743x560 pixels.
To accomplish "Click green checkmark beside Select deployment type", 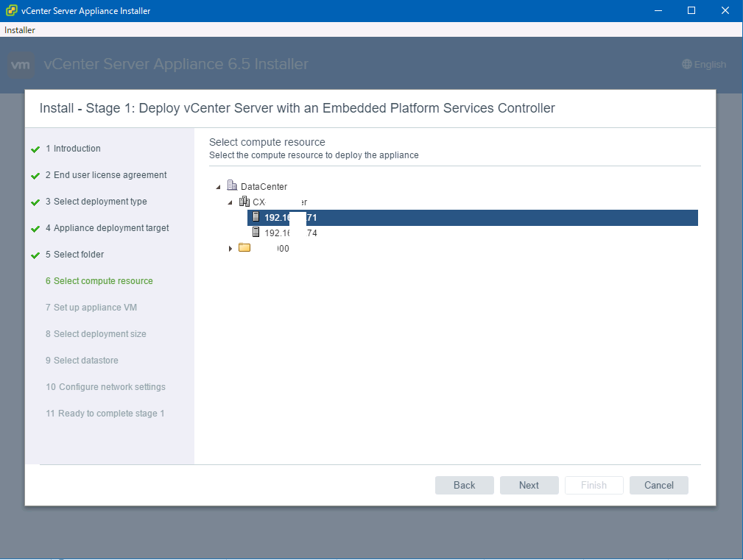I will pos(35,202).
